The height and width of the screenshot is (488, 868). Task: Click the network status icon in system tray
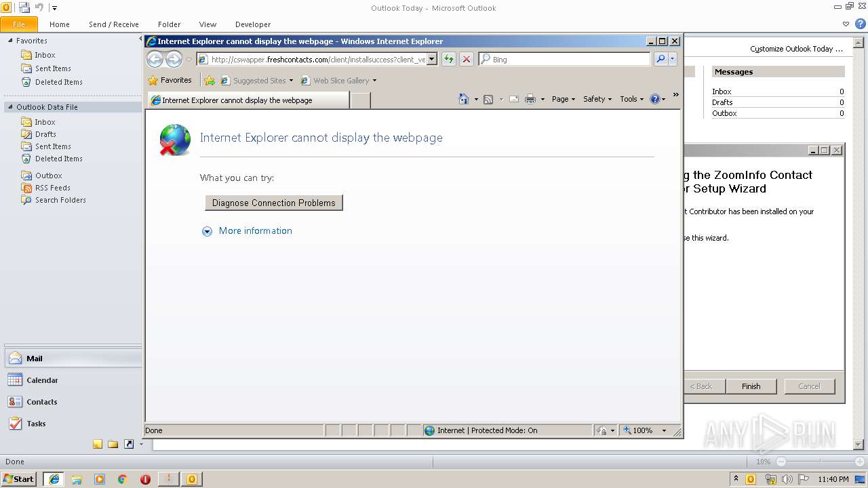coord(770,479)
